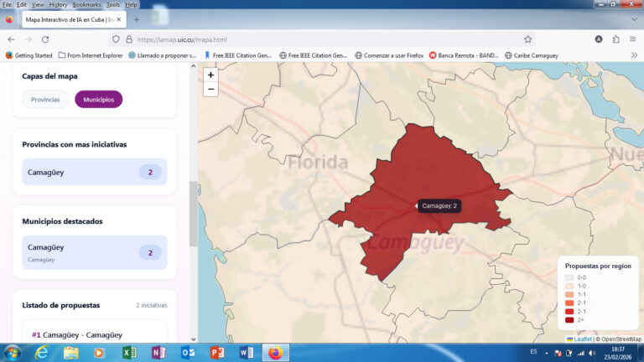Open the History menu
This screenshot has height=362, width=644.
[x=58, y=4]
